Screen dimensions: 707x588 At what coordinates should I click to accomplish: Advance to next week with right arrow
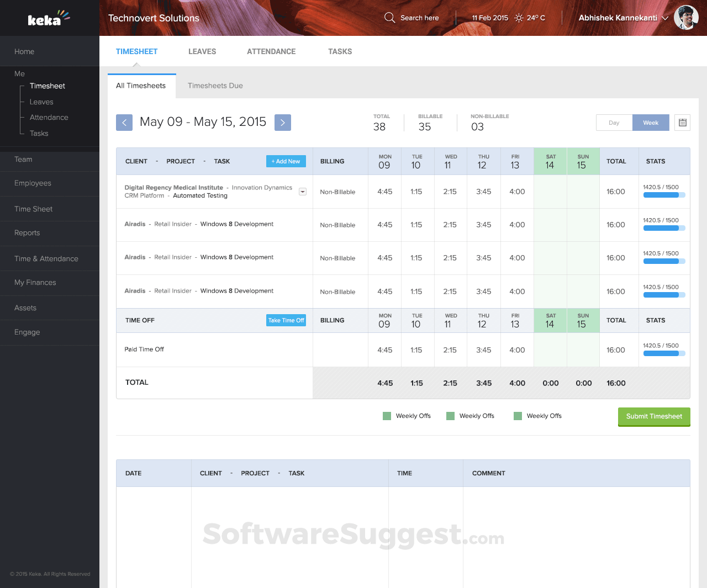tap(283, 123)
